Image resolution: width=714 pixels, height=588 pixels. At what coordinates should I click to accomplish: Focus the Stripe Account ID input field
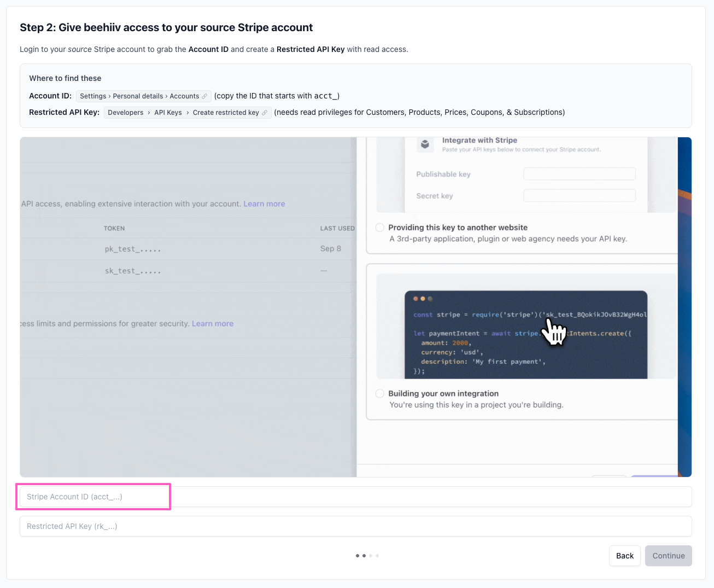355,497
